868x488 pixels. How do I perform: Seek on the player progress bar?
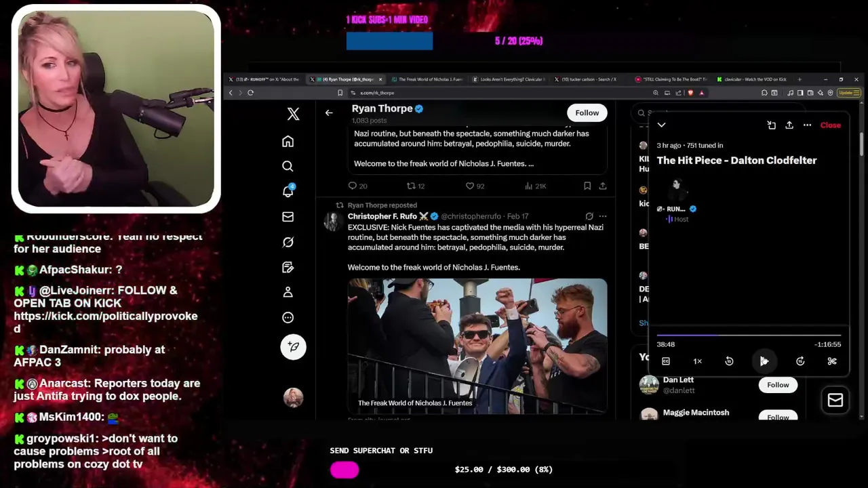pyautogui.click(x=749, y=335)
